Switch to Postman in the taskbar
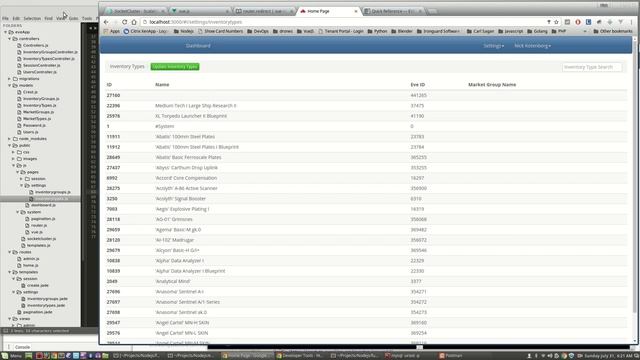Image resolution: width=640 pixels, height=360 pixels. pyautogui.click(x=451, y=356)
